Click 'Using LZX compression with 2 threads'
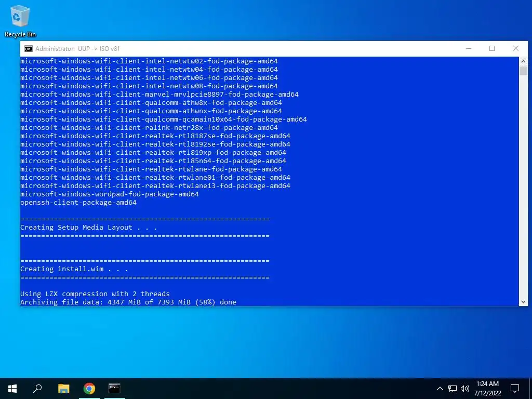 [x=95, y=294]
